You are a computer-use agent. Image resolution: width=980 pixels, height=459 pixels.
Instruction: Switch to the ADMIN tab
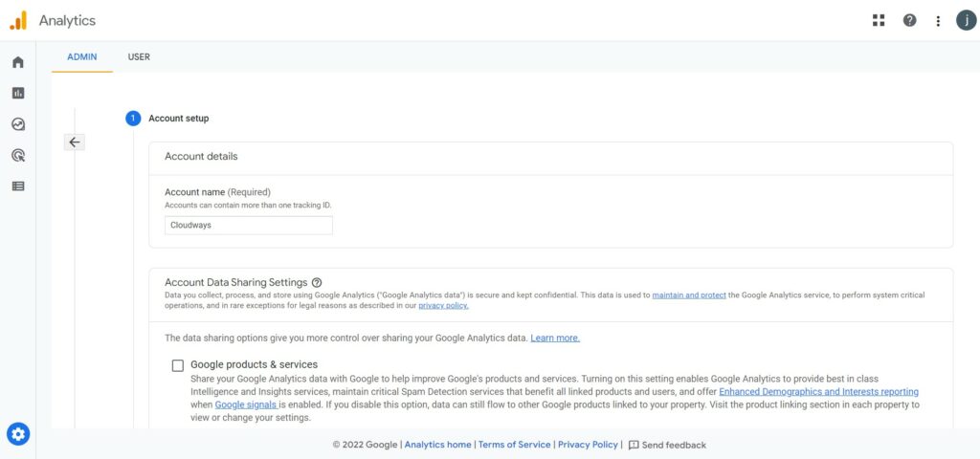click(82, 56)
